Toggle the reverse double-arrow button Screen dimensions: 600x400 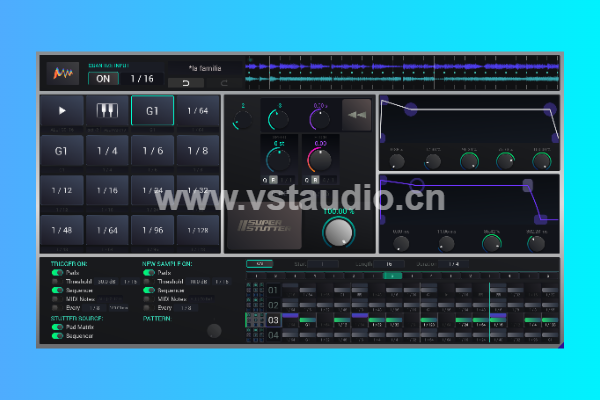pyautogui.click(x=357, y=115)
